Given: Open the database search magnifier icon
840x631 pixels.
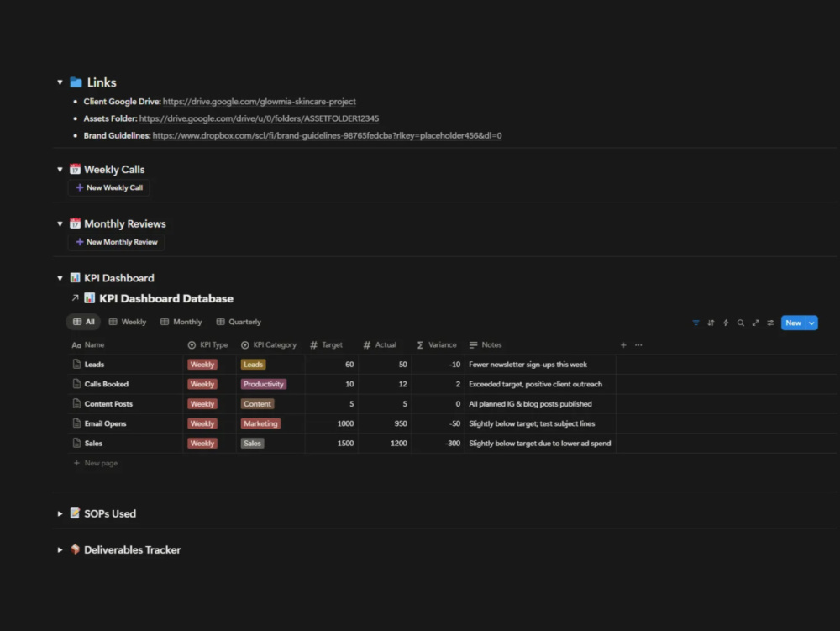Looking at the screenshot, I should [x=740, y=323].
